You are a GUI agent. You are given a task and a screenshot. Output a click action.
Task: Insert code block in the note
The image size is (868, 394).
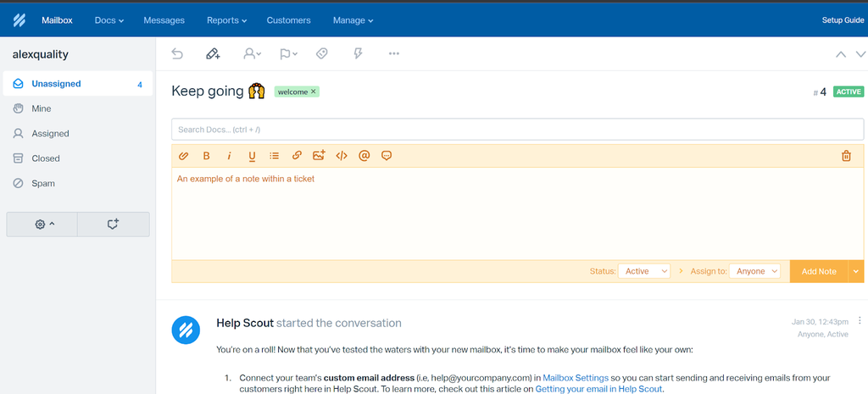[x=342, y=156]
